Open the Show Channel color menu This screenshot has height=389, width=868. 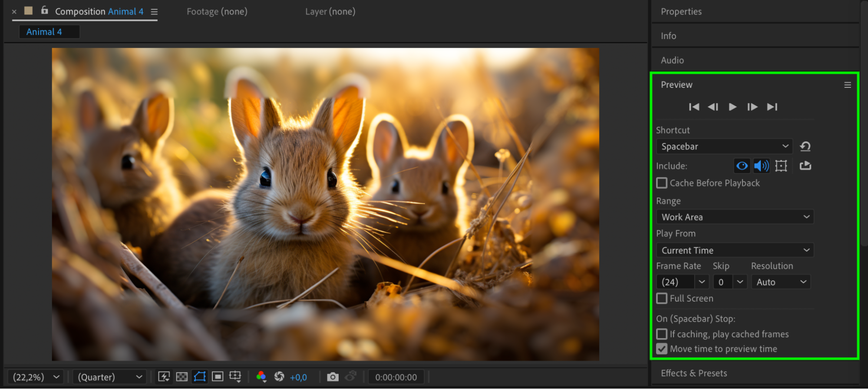261,377
